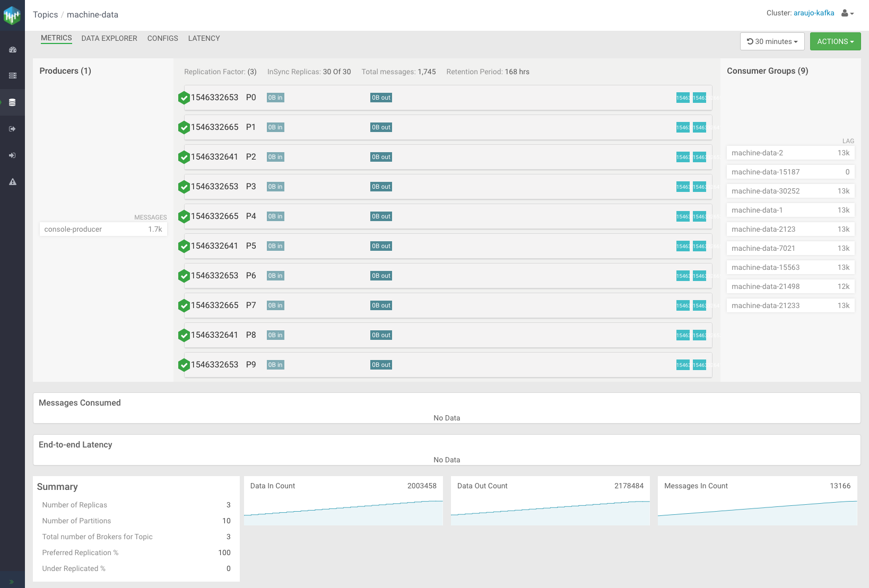Viewport: 869px width, 588px height.
Task: Select the console-producer row
Action: 103,229
